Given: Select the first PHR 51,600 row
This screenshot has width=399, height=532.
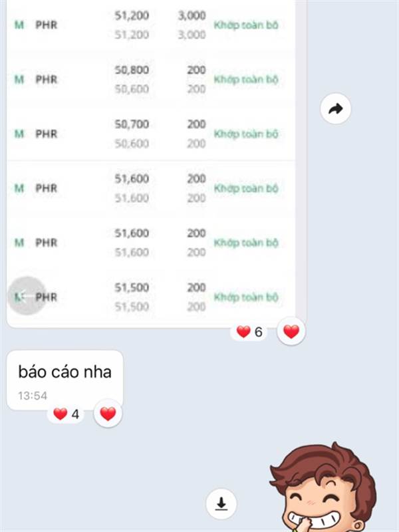Looking at the screenshot, I should pyautogui.click(x=151, y=188).
